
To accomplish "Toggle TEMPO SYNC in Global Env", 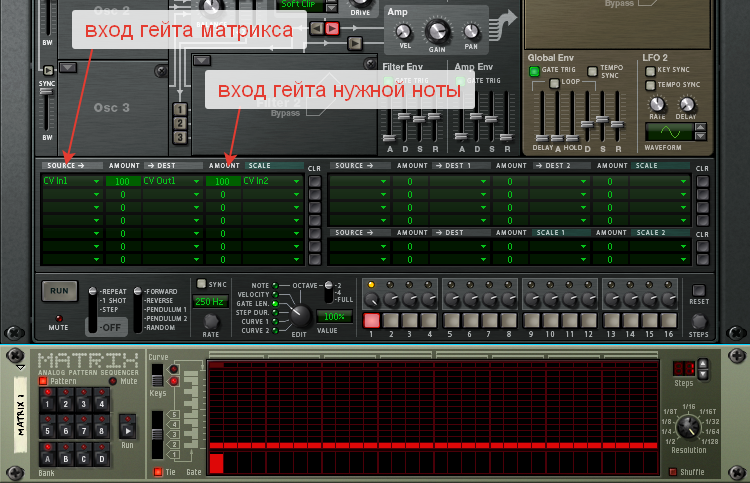I will point(592,71).
